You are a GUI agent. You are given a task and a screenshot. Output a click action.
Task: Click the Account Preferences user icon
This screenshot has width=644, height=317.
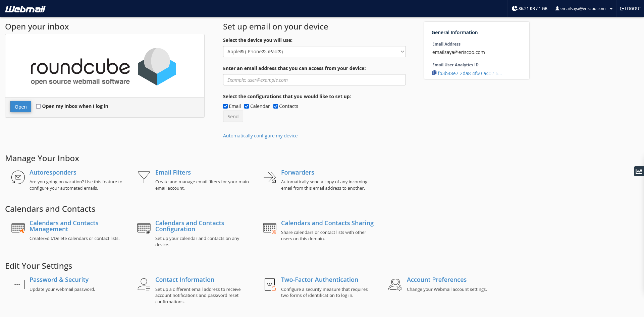point(395,284)
